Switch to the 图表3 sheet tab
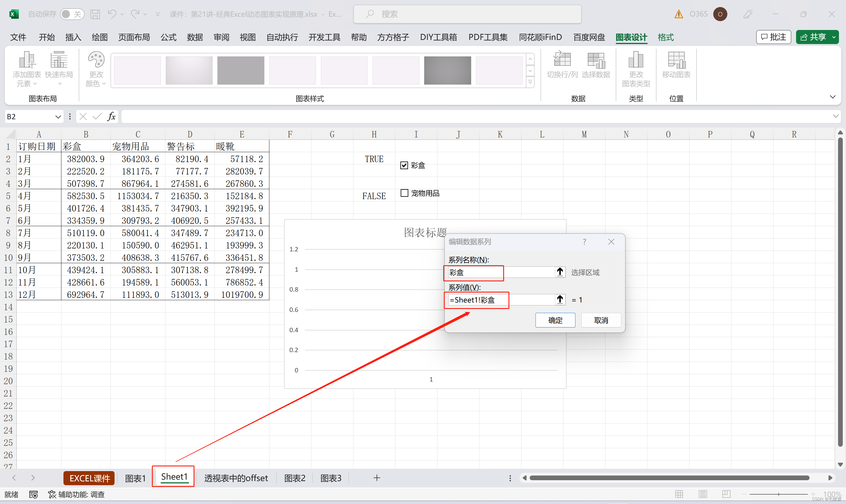The height and width of the screenshot is (504, 846). (331, 478)
